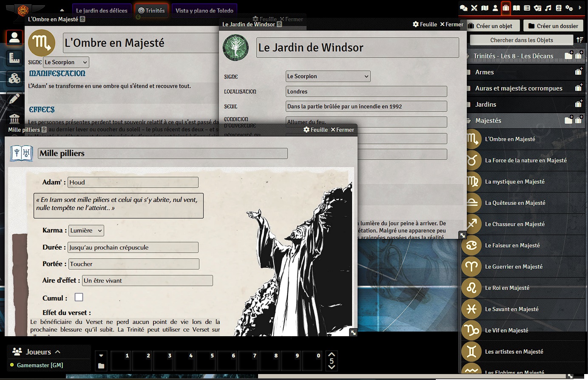The image size is (588, 380).
Task: Switch to Le jardin des délices scene
Action: [102, 11]
